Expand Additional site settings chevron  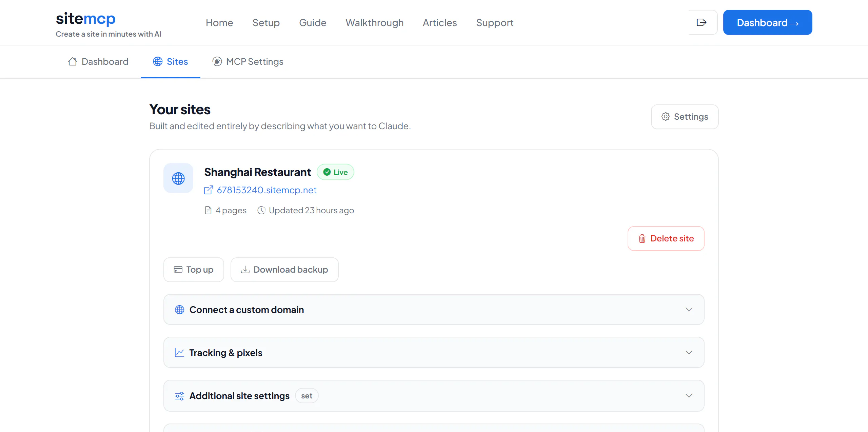[x=689, y=396]
